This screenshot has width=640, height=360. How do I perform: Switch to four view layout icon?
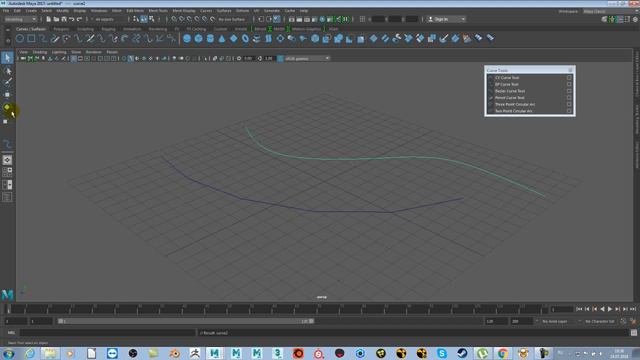[x=7, y=172]
